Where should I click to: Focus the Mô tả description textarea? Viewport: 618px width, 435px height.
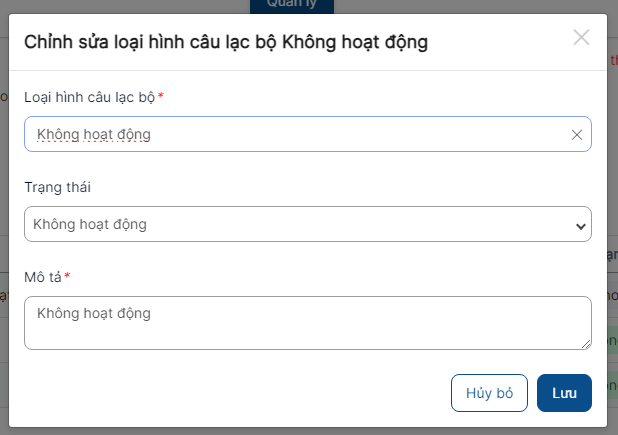pos(300,322)
